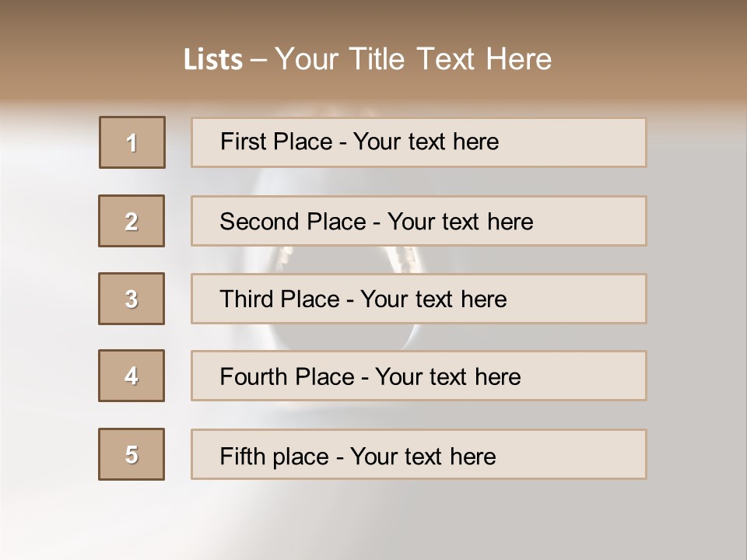
Task: Click the bold word "Lists" in the title
Action: click(x=212, y=60)
